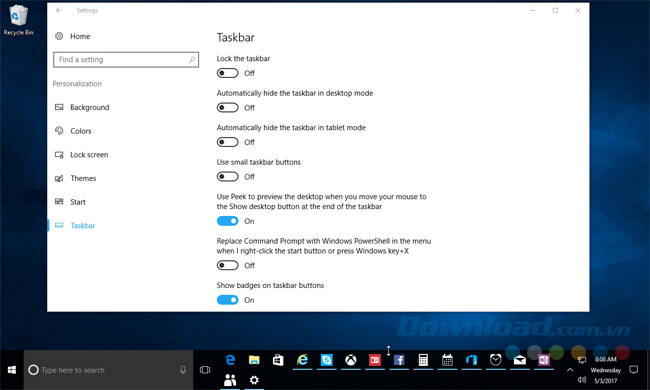650x390 pixels.
Task: Open File Explorer from the taskbar
Action: pos(254,360)
